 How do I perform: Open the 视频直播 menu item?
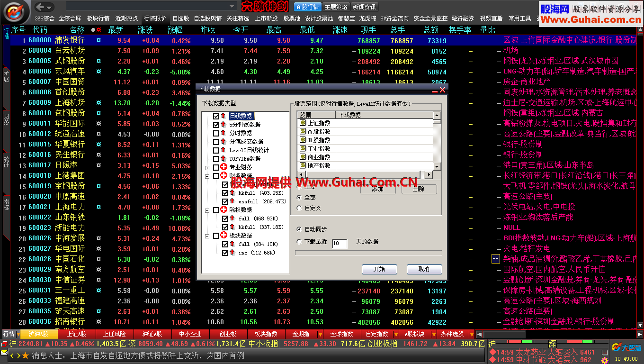(492, 18)
